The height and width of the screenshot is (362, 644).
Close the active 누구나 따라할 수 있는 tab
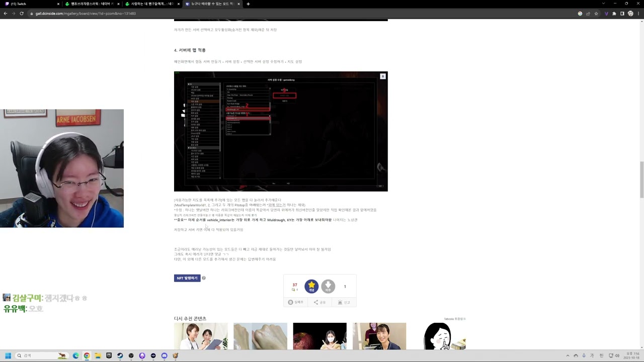pyautogui.click(x=239, y=4)
